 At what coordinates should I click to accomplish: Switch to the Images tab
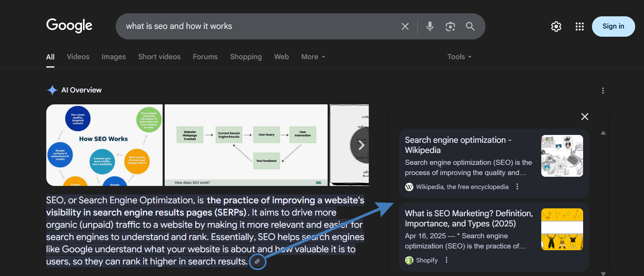click(x=114, y=57)
